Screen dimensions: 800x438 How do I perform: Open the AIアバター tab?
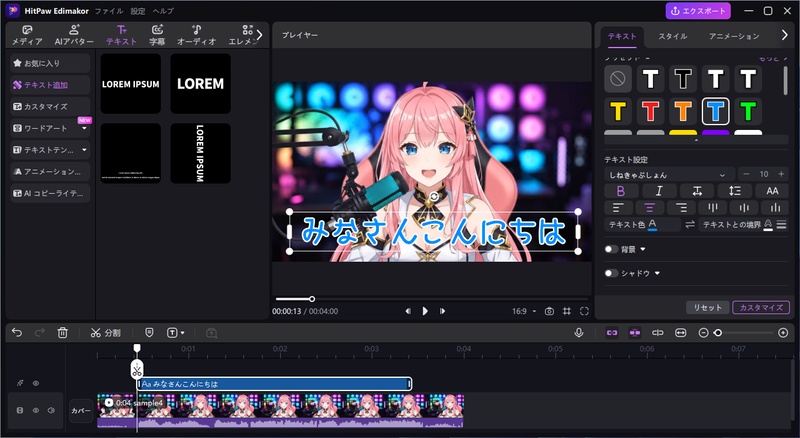coord(74,35)
